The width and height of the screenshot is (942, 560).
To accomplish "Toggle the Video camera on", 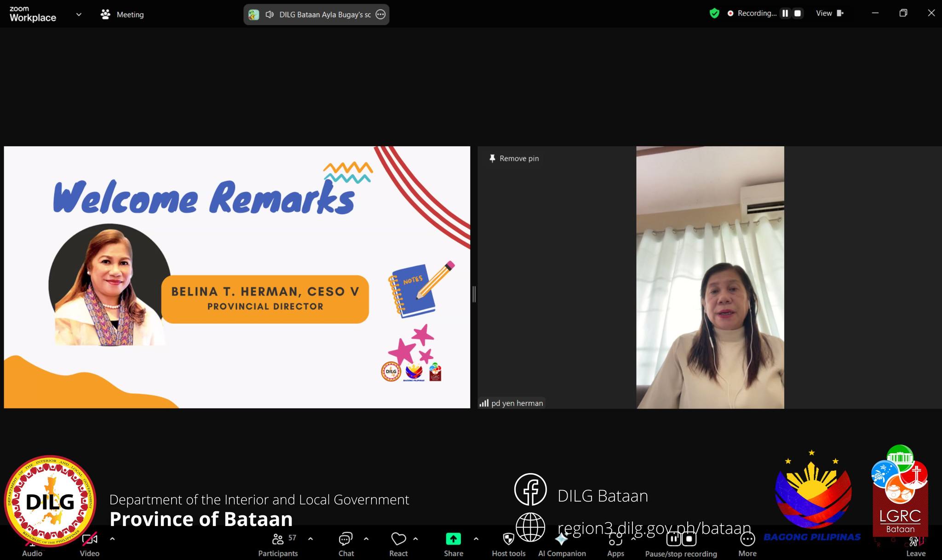I will point(89,545).
